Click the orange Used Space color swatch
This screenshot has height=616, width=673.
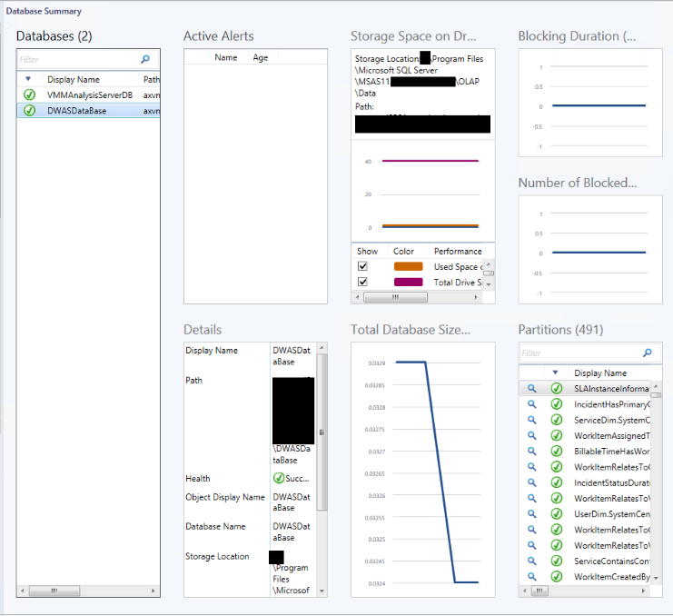click(x=408, y=266)
